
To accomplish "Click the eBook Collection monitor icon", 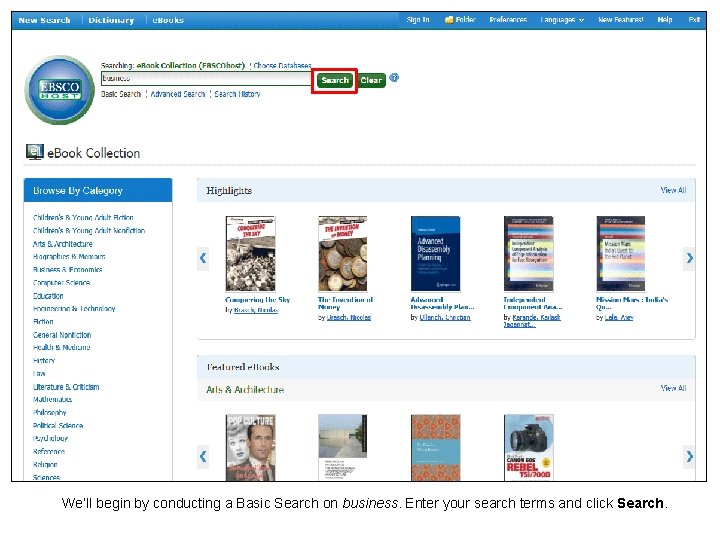I will [34, 152].
